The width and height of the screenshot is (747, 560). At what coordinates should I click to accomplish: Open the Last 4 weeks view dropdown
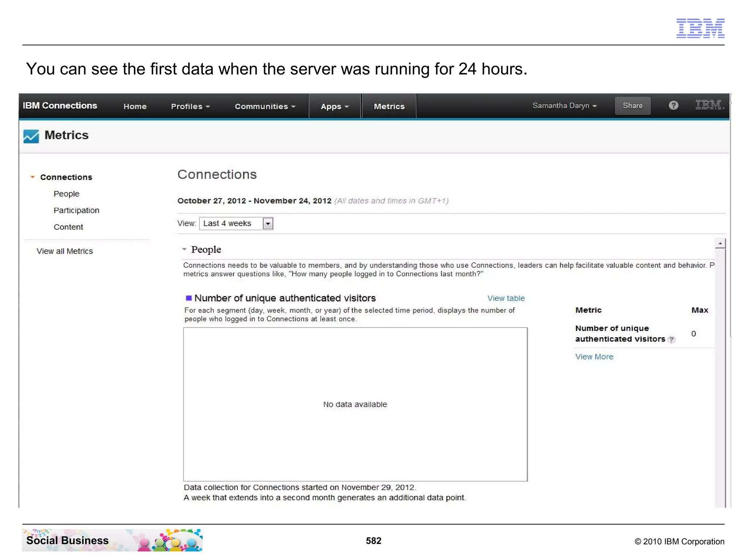click(236, 223)
